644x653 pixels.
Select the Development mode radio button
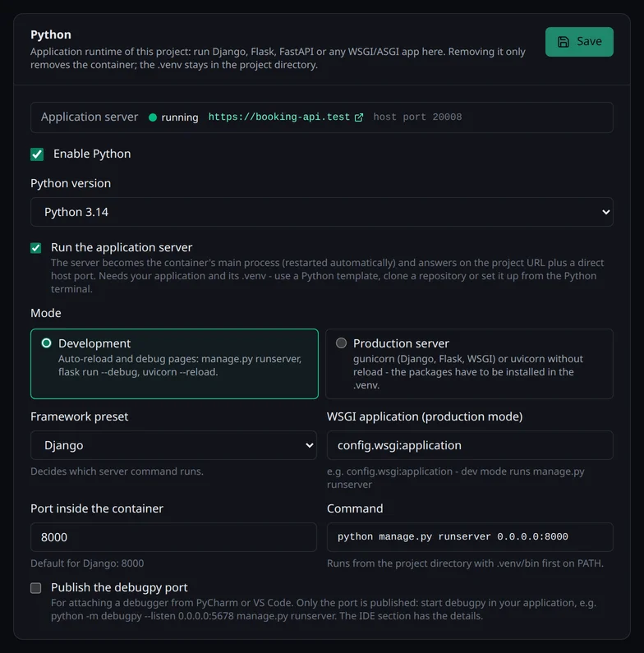[46, 343]
